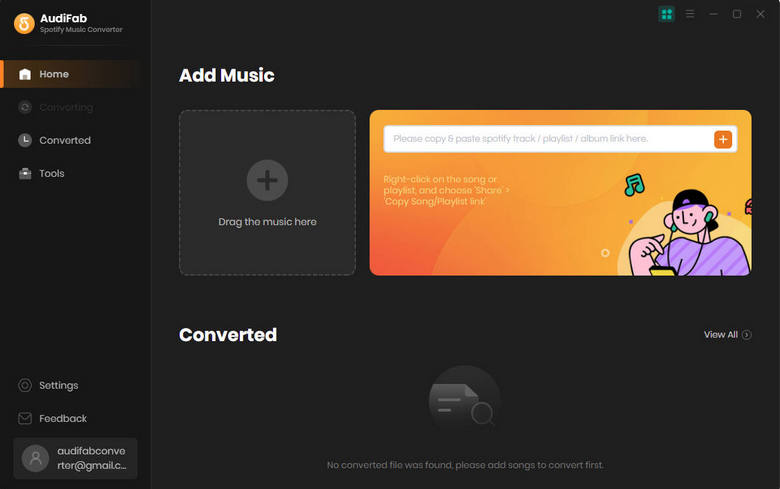
Task: Click the orange plus add-link button
Action: [x=723, y=139]
